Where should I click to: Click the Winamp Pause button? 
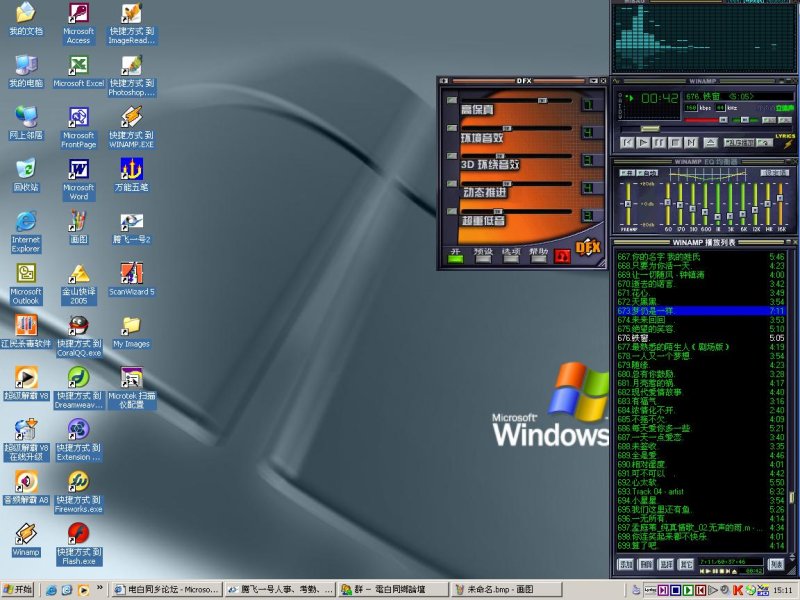pos(659,143)
